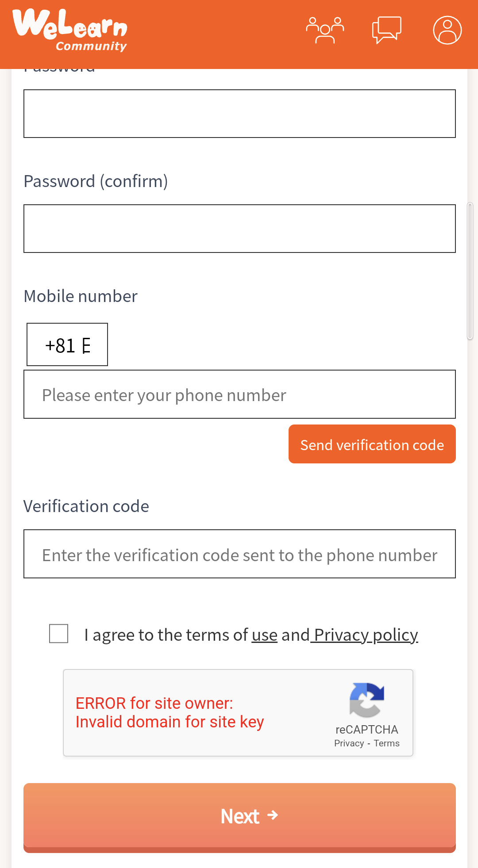
Task: Click the verification code input field
Action: pyautogui.click(x=239, y=554)
